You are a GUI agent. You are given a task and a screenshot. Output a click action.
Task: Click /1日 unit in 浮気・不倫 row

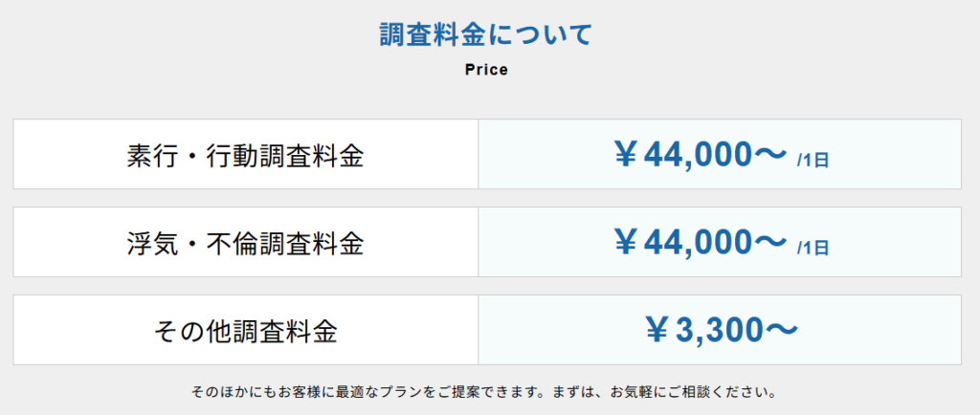point(813,249)
